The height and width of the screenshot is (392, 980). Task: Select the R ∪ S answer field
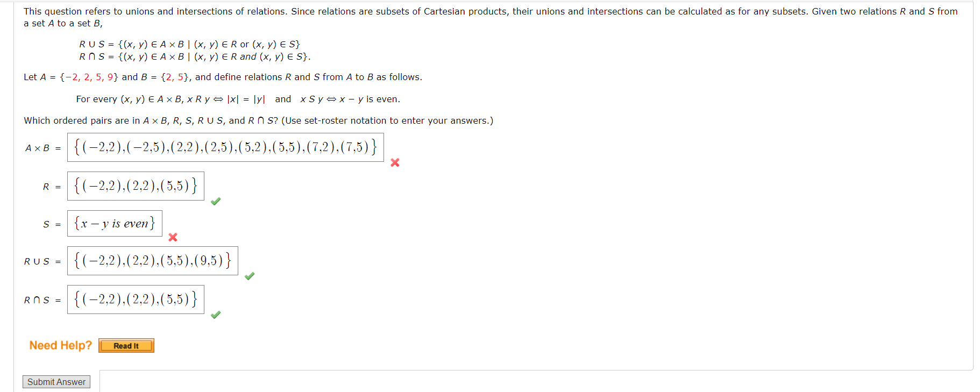pyautogui.click(x=152, y=260)
